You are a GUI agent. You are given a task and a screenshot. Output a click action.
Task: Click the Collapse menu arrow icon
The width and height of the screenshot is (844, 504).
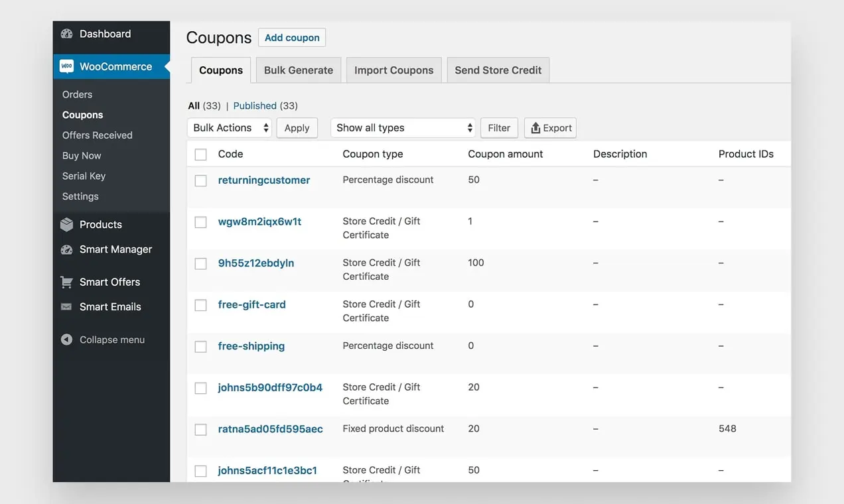66,340
